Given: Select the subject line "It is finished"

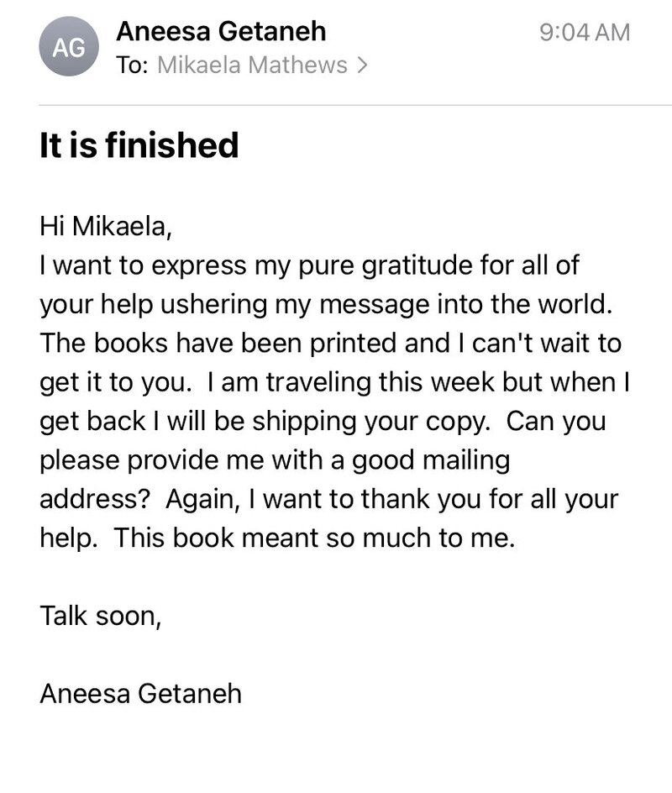Looking at the screenshot, I should (x=139, y=145).
